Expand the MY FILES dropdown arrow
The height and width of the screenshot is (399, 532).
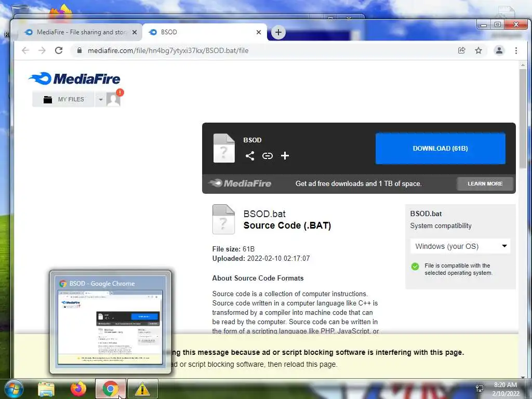point(100,100)
